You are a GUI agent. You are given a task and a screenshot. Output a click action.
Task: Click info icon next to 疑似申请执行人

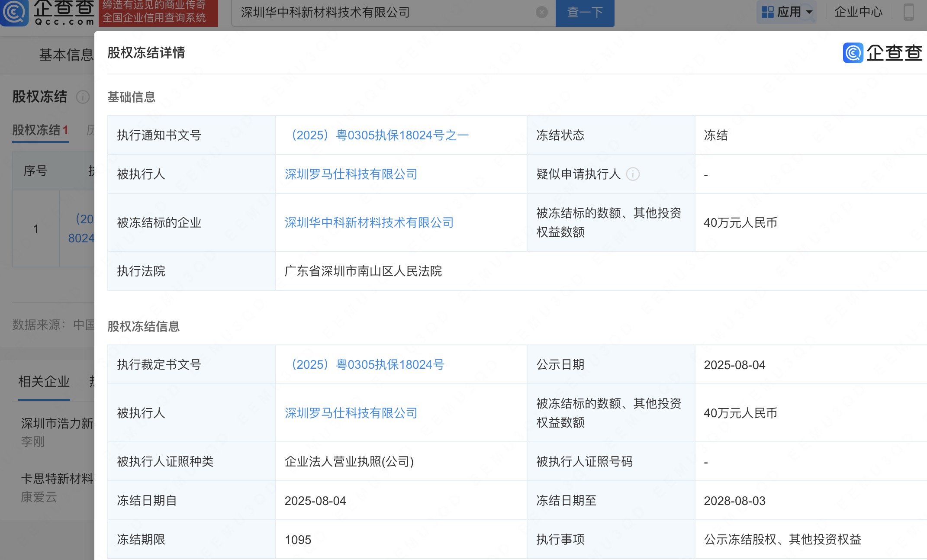coord(633,174)
